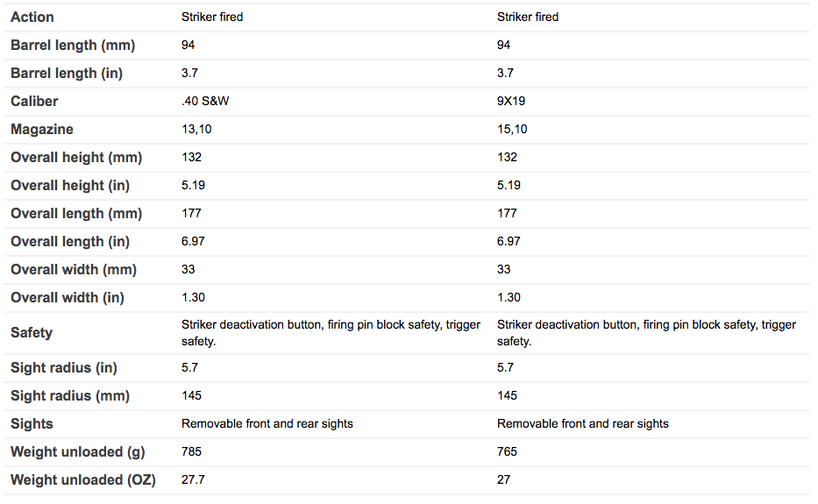Click the "Safety" row label
This screenshot has height=504, width=818.
[x=32, y=332]
